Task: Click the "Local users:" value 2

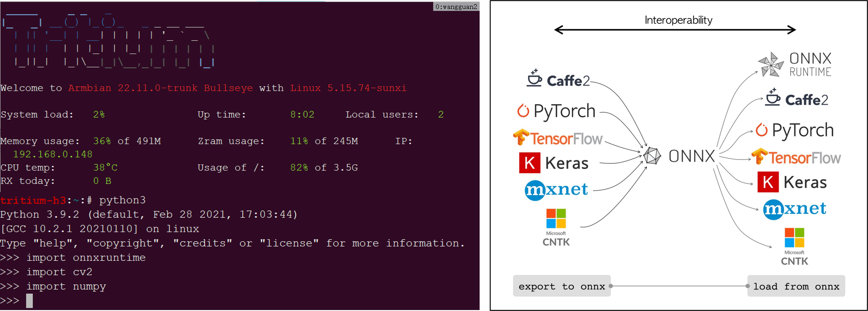Action: pos(441,115)
